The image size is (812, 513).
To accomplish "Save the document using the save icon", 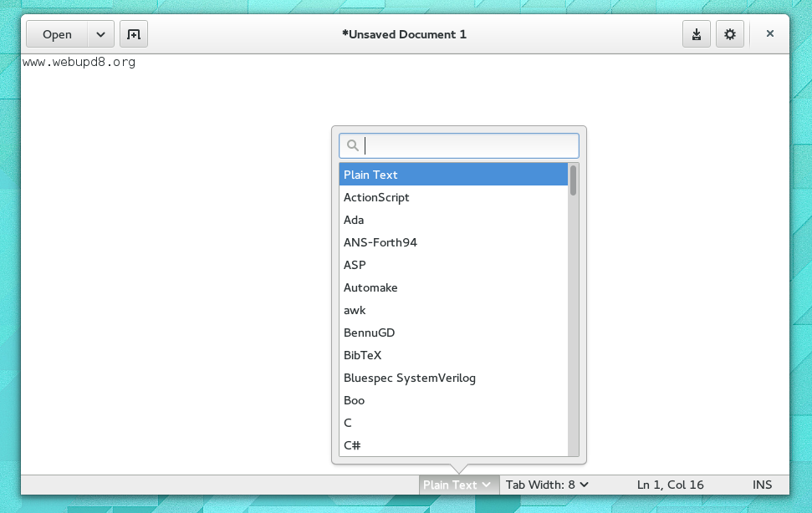I will 697,34.
